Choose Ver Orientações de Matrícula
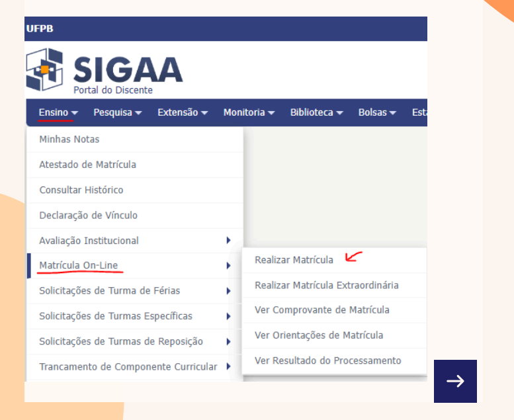The image size is (514, 420). pos(334,335)
